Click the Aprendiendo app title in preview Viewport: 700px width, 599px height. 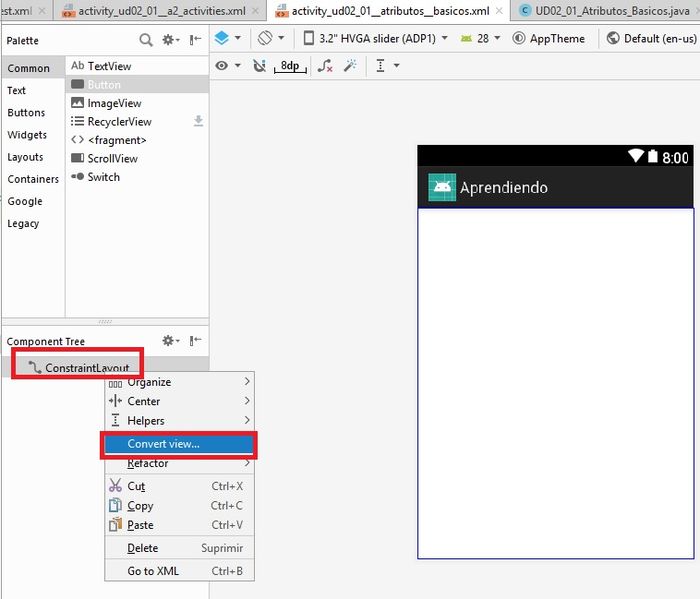point(504,188)
